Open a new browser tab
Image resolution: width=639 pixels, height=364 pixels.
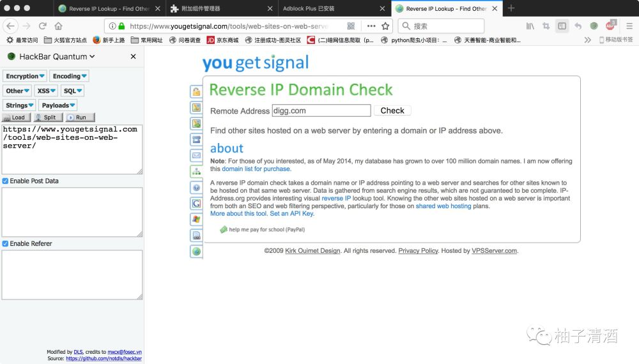click(511, 8)
